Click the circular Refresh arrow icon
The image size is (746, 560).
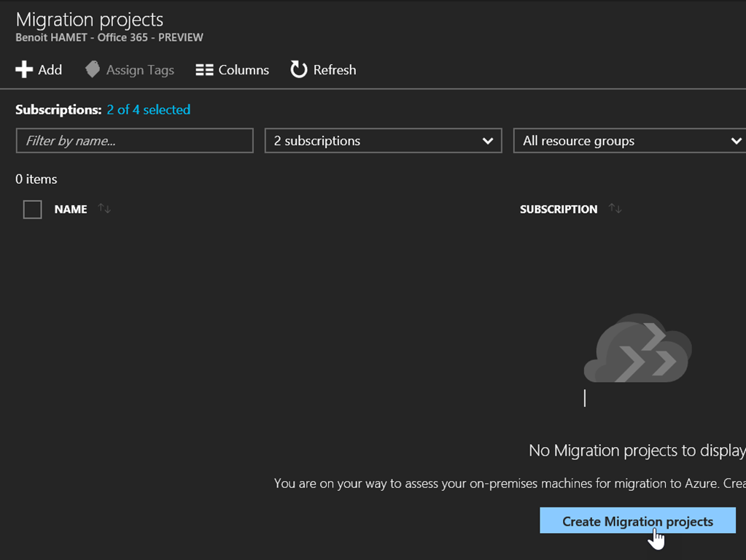coord(299,70)
